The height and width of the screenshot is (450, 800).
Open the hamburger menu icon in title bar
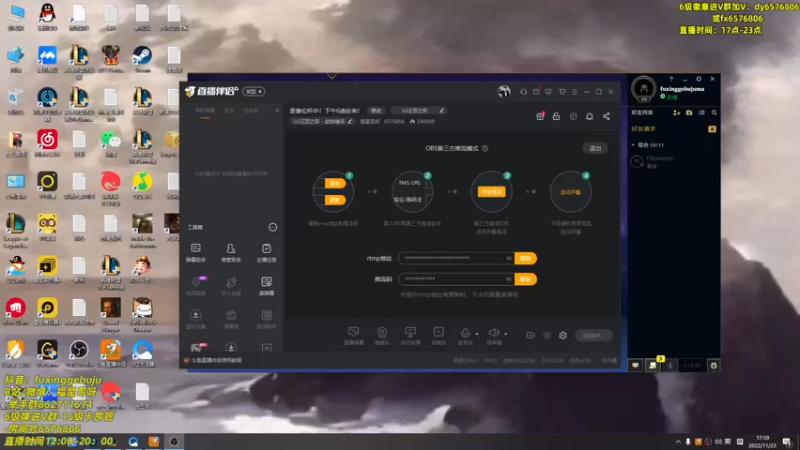click(x=574, y=92)
